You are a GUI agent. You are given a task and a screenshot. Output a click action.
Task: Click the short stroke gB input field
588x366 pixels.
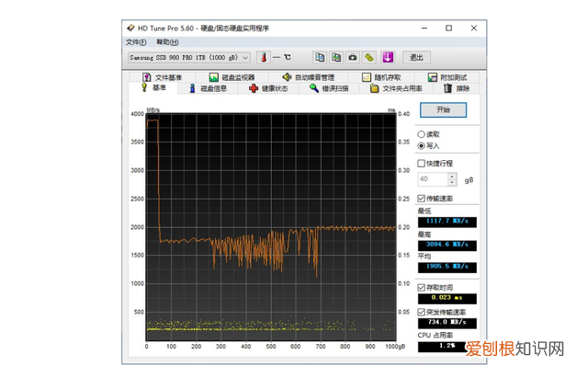tap(433, 179)
